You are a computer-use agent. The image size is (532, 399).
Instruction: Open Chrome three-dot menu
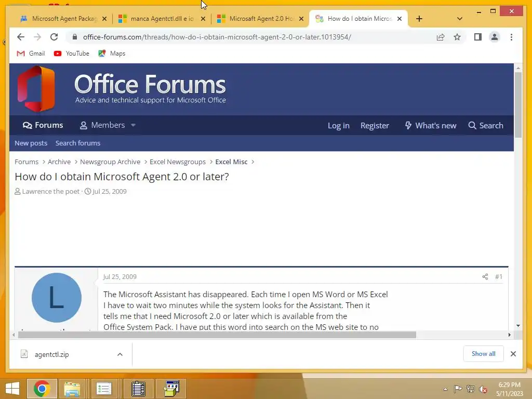point(511,37)
